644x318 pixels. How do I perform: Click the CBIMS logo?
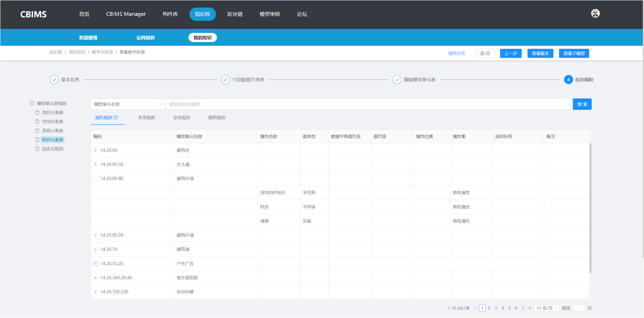33,14
